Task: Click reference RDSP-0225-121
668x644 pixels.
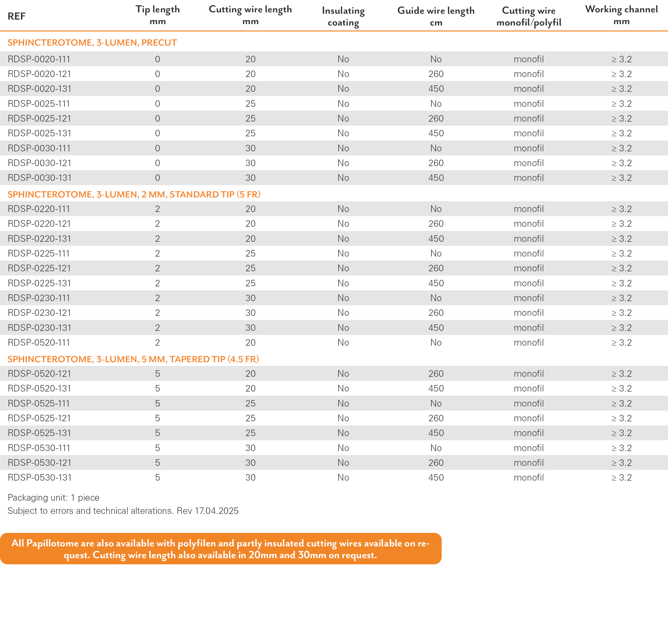Action: 39,268
